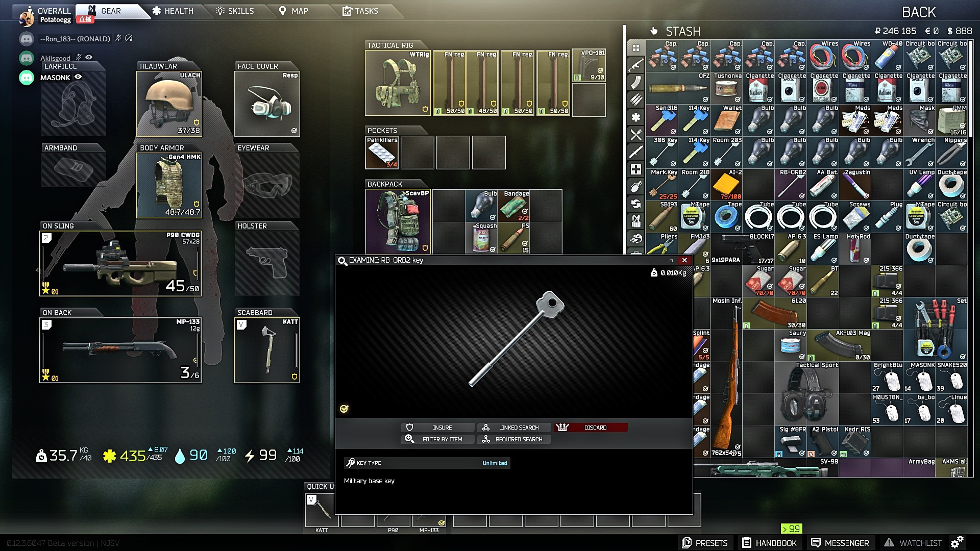This screenshot has height=551, width=980.
Task: Show all items in stash filter
Action: [x=636, y=48]
